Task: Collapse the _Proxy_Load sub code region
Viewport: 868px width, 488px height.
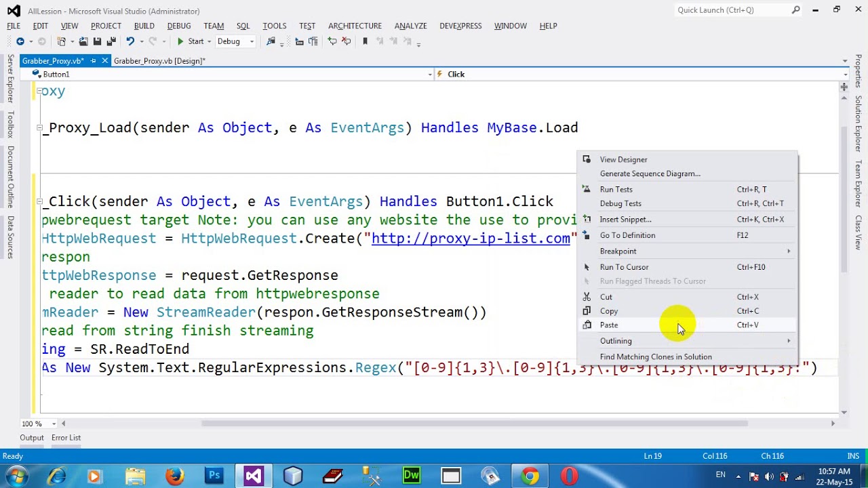Action: pyautogui.click(x=39, y=127)
